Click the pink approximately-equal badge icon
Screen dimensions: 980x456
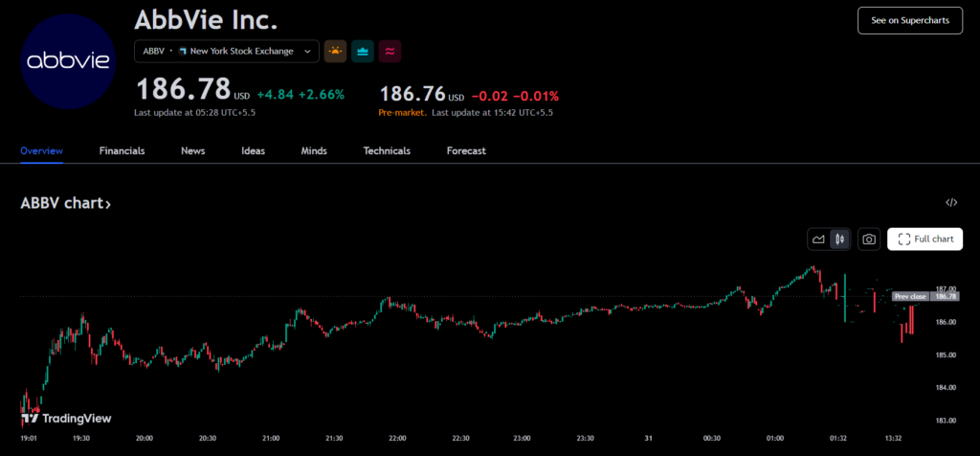pyautogui.click(x=390, y=52)
